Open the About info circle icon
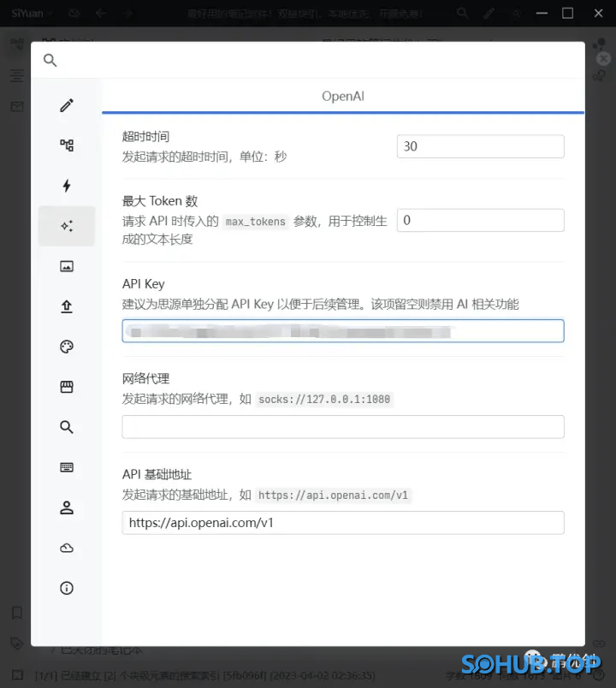 pos(67,588)
